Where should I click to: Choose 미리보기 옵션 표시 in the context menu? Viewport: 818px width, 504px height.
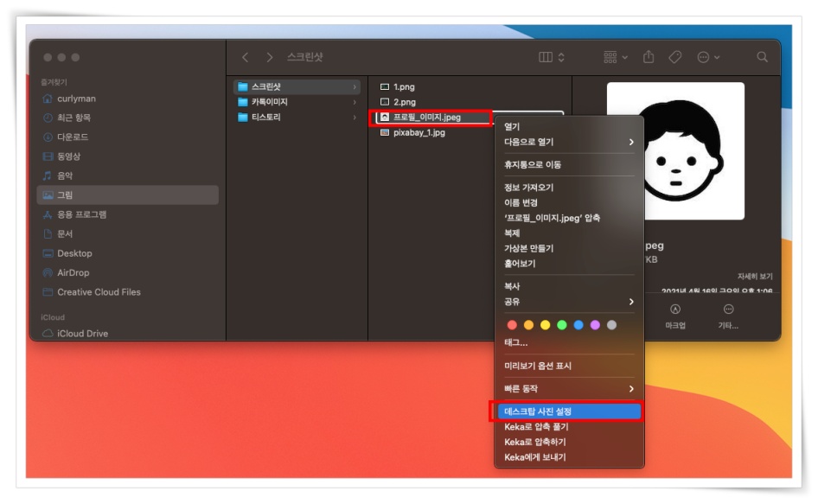pos(569,366)
